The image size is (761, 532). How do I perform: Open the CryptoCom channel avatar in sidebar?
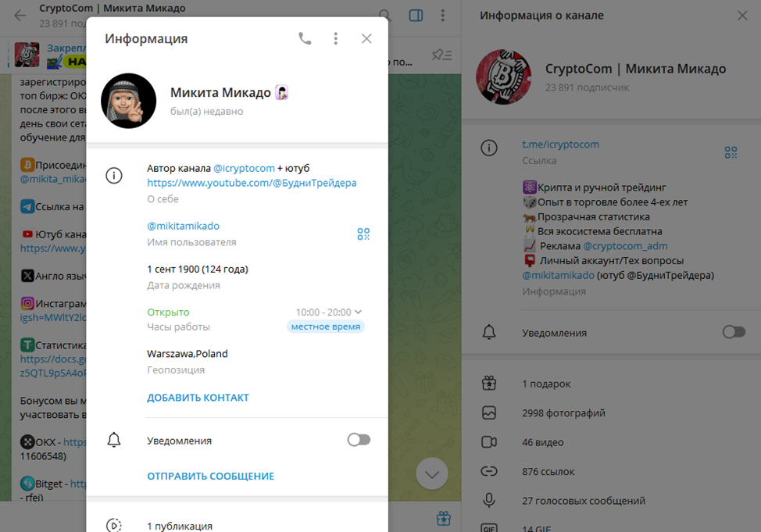click(x=504, y=77)
